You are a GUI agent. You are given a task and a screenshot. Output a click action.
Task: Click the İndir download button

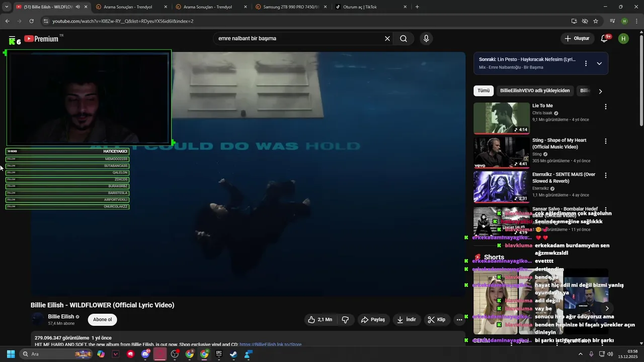(407, 320)
